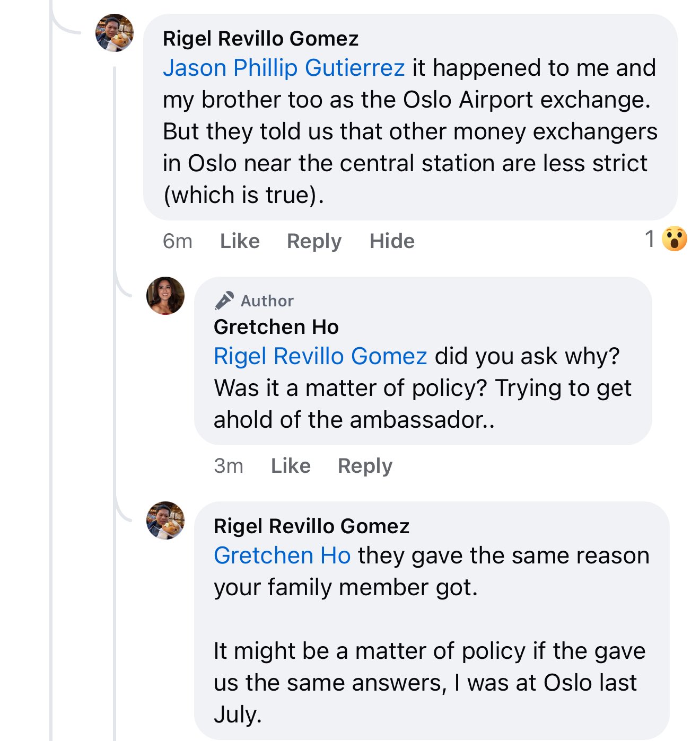Image resolution: width=700 pixels, height=741 pixels.
Task: Open Rigel Revillo Gomez's top profile picture
Action: (114, 33)
